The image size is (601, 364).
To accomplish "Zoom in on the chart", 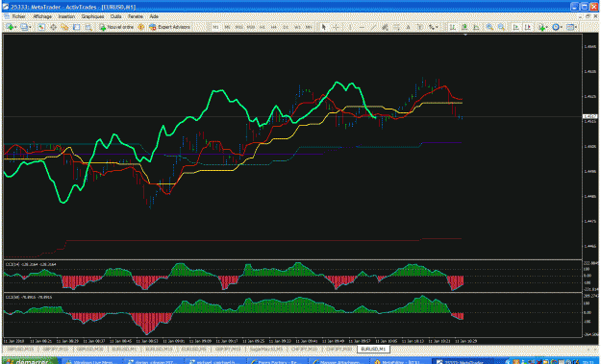I will (489, 27).
